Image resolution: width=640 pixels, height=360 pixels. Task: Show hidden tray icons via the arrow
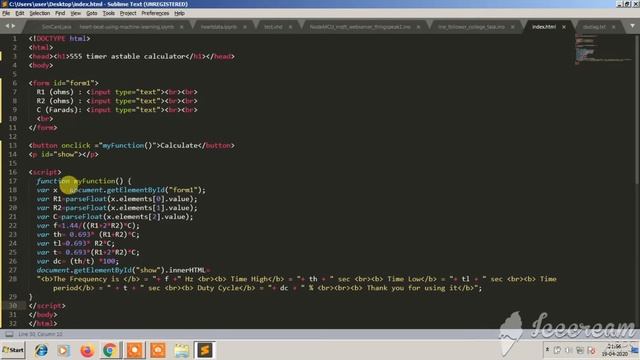pos(547,350)
